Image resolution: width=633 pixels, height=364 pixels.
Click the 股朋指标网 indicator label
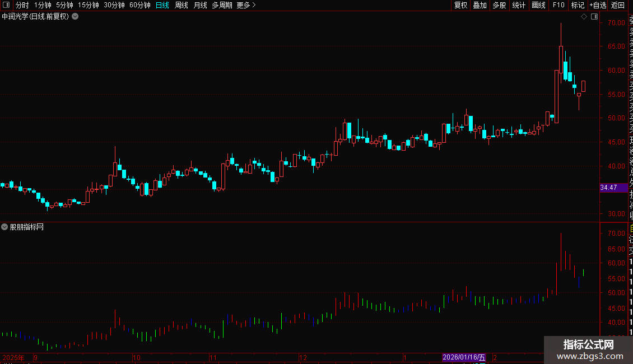27,227
